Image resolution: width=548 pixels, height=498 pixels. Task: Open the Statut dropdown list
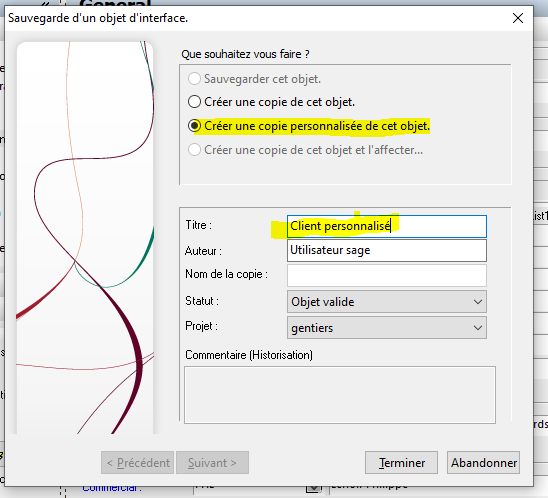pos(387,302)
